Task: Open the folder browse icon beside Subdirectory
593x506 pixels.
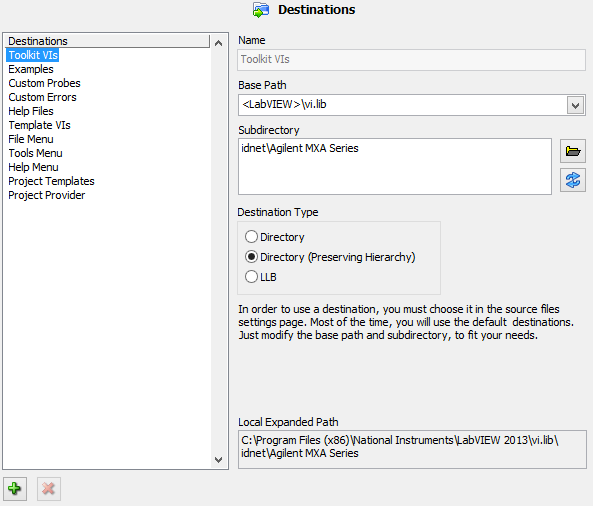Action: tap(573, 151)
